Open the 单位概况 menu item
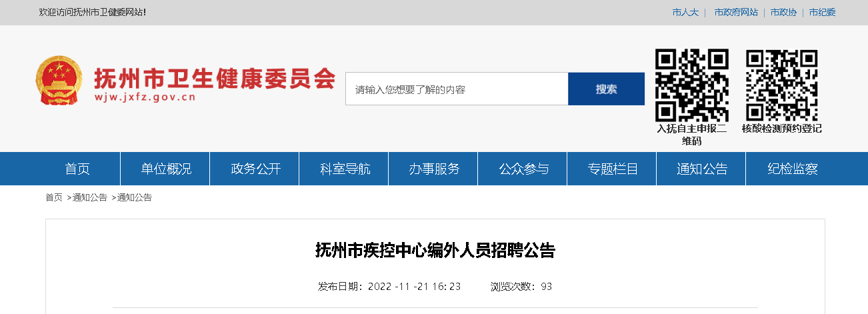 [x=165, y=169]
